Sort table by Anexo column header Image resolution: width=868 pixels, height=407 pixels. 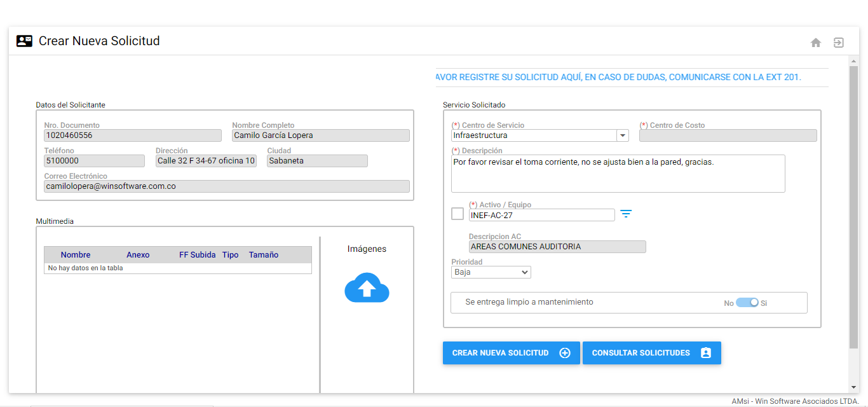point(138,255)
